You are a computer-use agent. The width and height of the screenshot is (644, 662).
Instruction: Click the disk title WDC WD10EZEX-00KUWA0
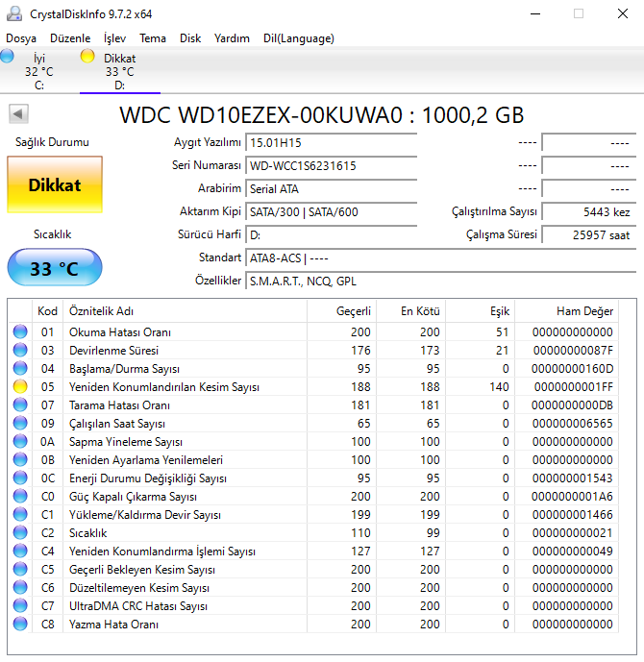coord(322,115)
